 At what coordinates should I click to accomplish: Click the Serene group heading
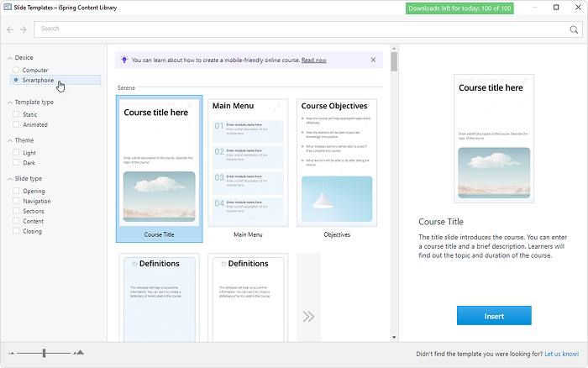[x=126, y=87]
